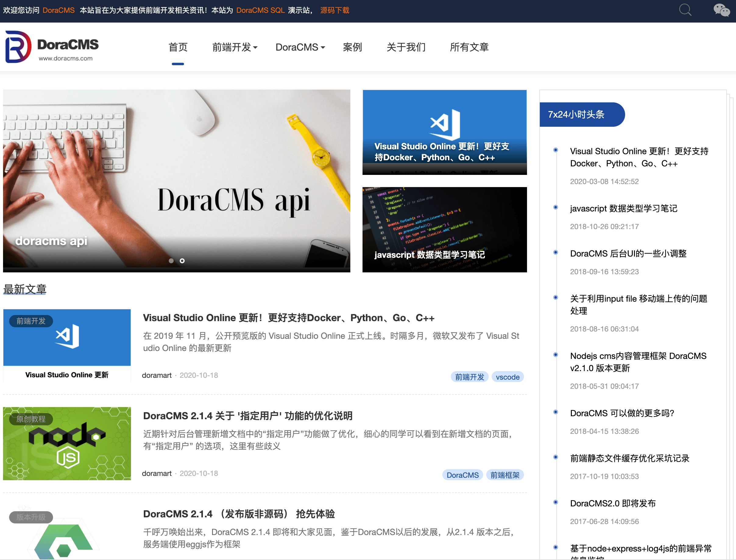Viewport: 736px width, 560px height.
Task: Open sidebar DoraCMS 后台UI的一些小调整
Action: tap(628, 253)
